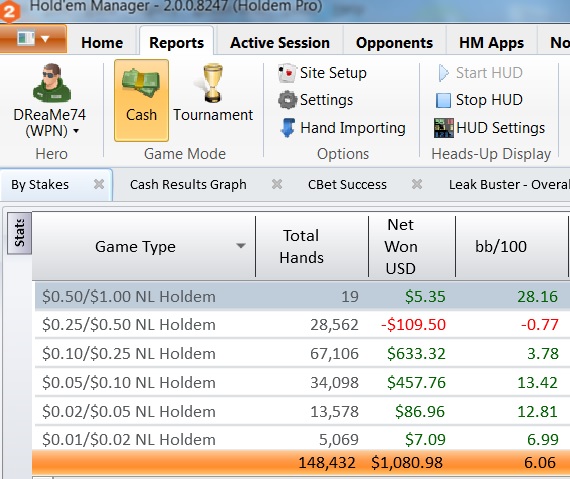The image size is (570, 479).
Task: Open the Settings gear icon
Action: pyautogui.click(x=288, y=100)
